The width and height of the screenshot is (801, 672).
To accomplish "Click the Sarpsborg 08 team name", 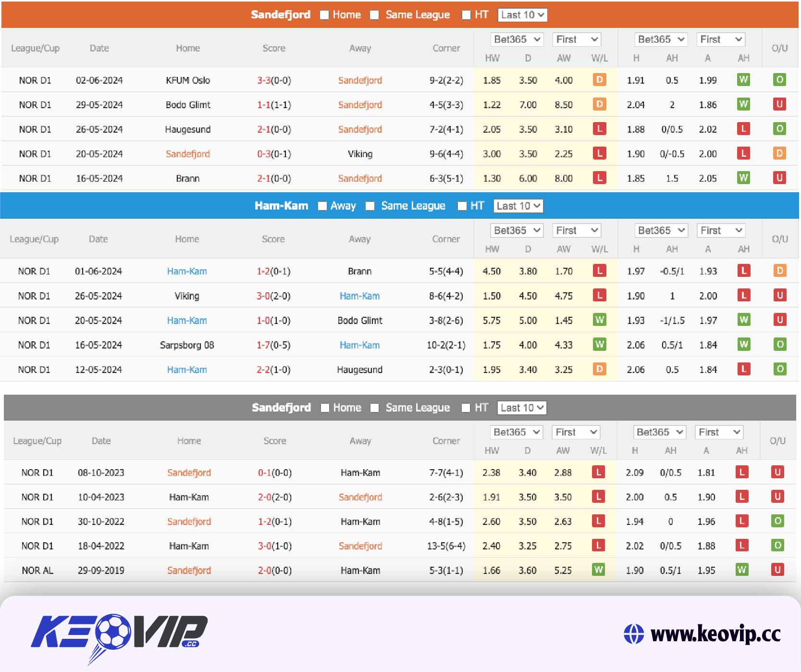I will coord(187,345).
